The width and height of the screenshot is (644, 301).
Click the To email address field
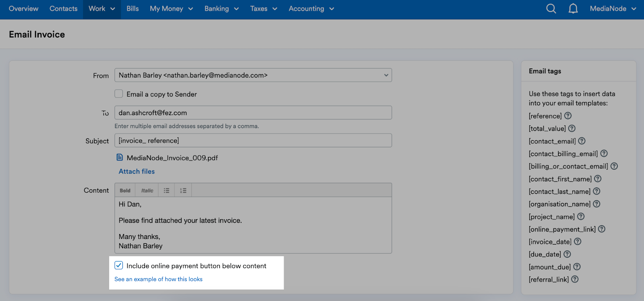click(x=253, y=112)
